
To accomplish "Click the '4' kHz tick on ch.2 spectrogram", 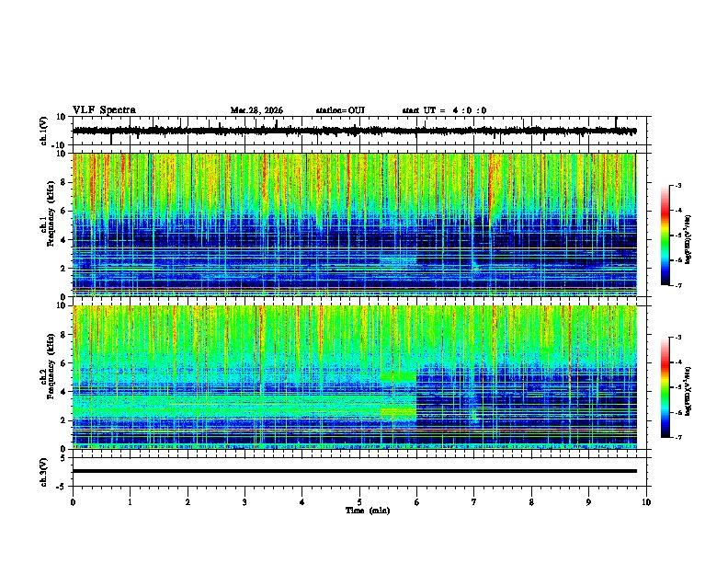I will [x=64, y=392].
